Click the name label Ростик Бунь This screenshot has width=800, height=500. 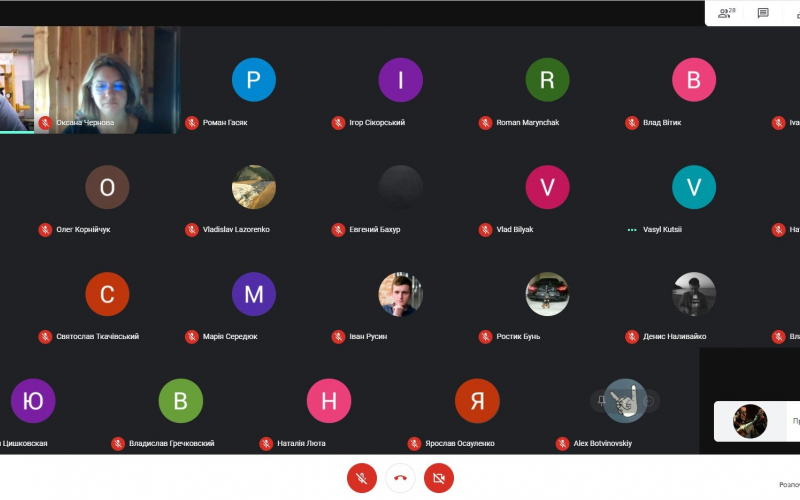(x=518, y=337)
